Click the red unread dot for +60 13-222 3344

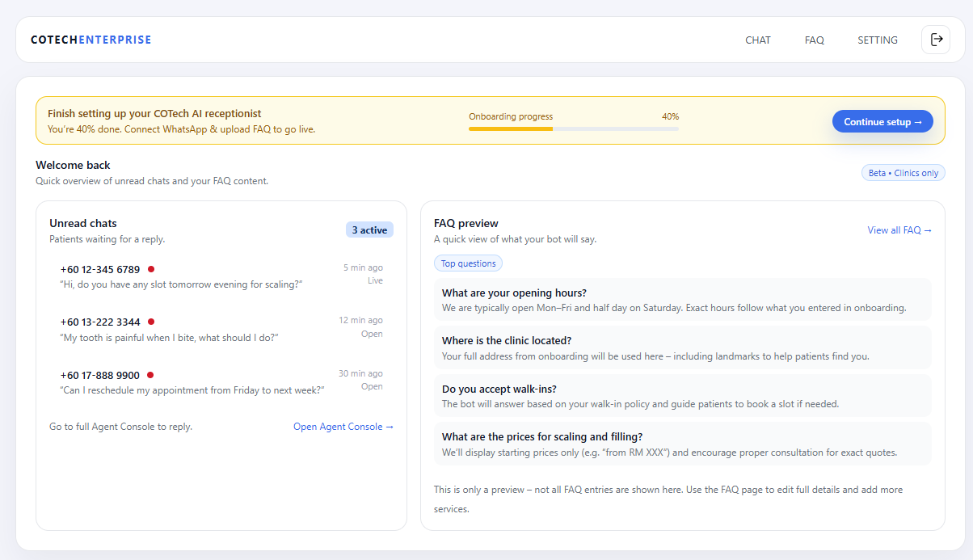tap(151, 322)
